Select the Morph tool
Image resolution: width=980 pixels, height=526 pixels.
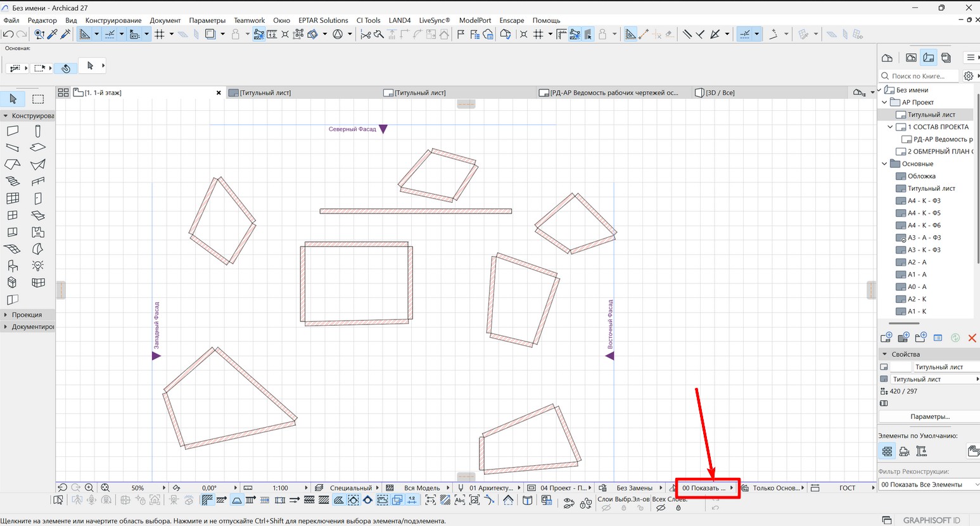click(x=38, y=249)
